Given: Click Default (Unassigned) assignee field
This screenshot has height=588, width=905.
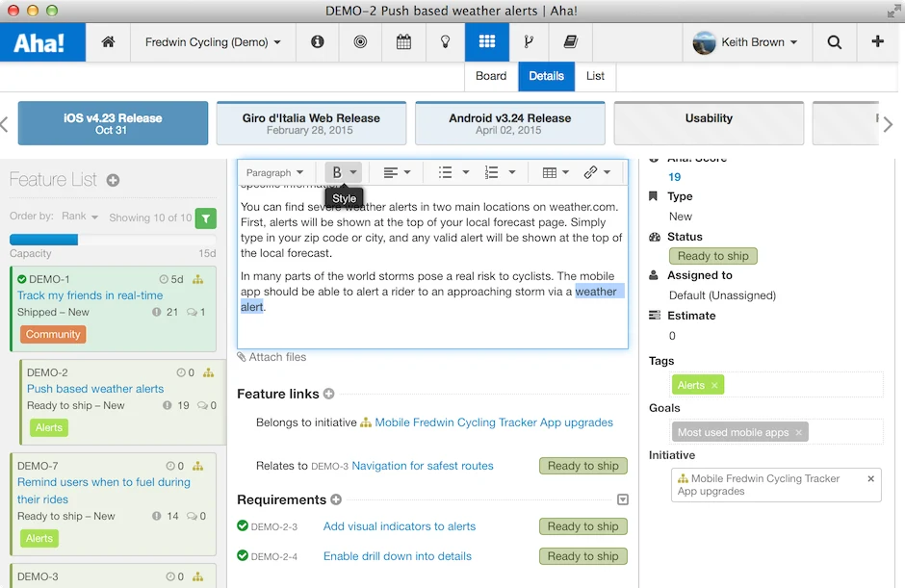Looking at the screenshot, I should click(722, 295).
